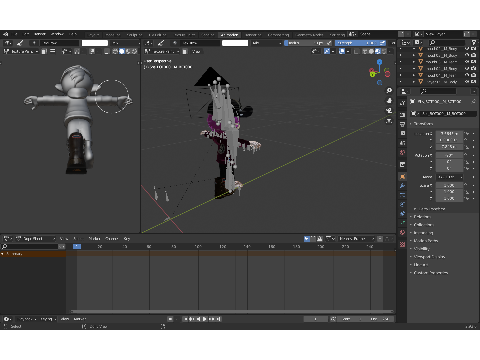Click the Summary channel row
The width and height of the screenshot is (480, 360).
pos(33,254)
